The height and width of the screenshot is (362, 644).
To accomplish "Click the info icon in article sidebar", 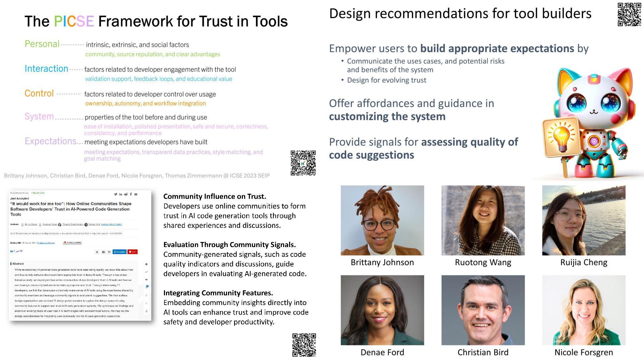I will (x=146, y=264).
